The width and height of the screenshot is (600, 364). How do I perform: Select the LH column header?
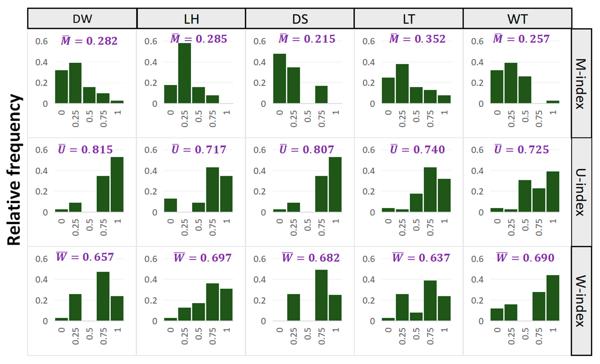191,19
